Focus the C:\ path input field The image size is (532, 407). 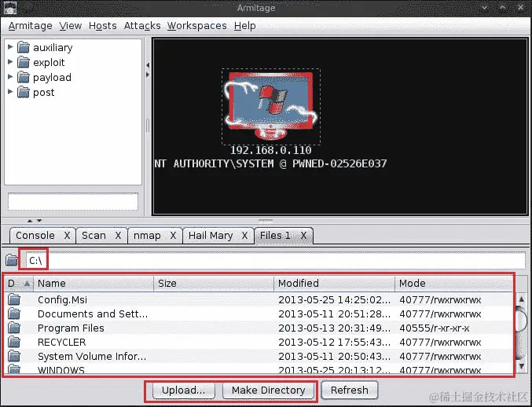coord(276,261)
